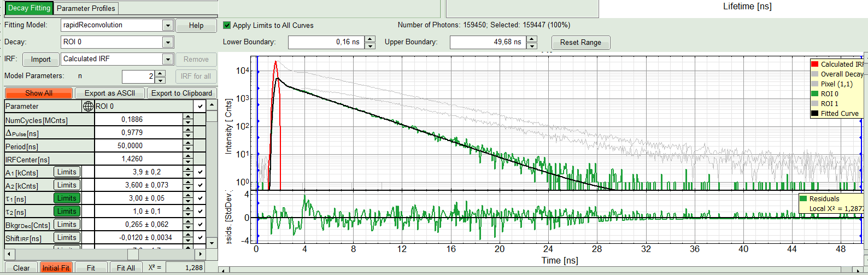Click the Lower Boundary input field

[x=325, y=42]
